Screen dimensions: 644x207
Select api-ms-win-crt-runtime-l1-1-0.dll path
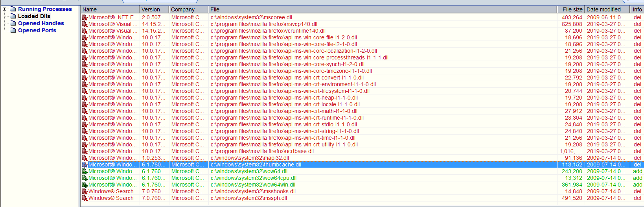click(287, 118)
